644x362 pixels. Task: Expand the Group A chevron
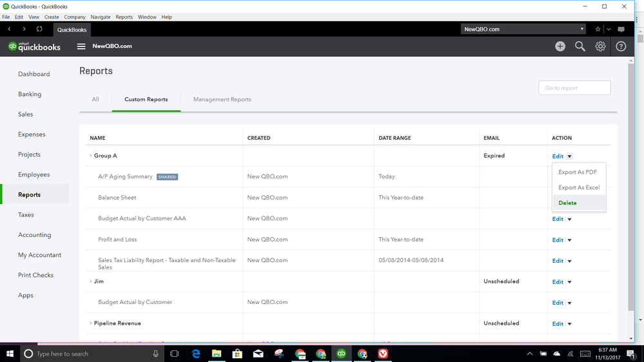click(x=91, y=155)
